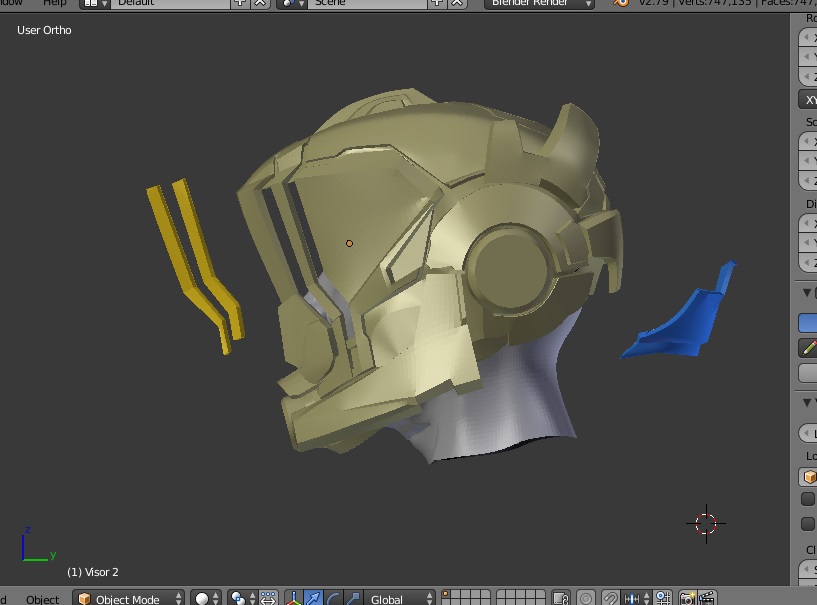
Task: Click the OpenGL render image camera icon
Action: [x=687, y=598]
